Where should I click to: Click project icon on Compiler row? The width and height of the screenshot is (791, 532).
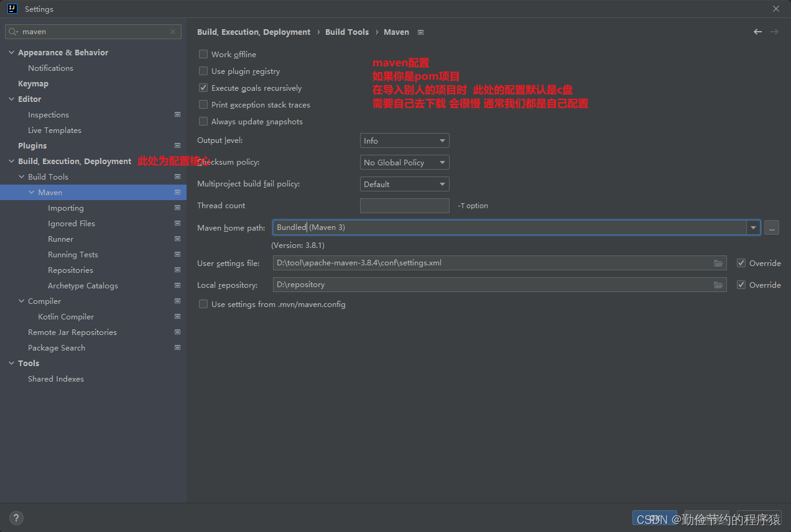coord(177,301)
